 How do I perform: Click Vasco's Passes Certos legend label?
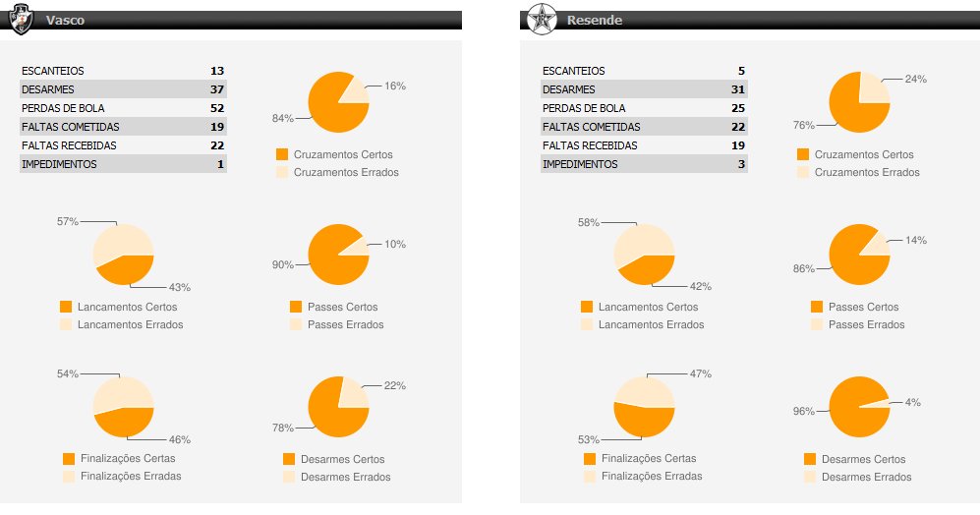(x=342, y=307)
